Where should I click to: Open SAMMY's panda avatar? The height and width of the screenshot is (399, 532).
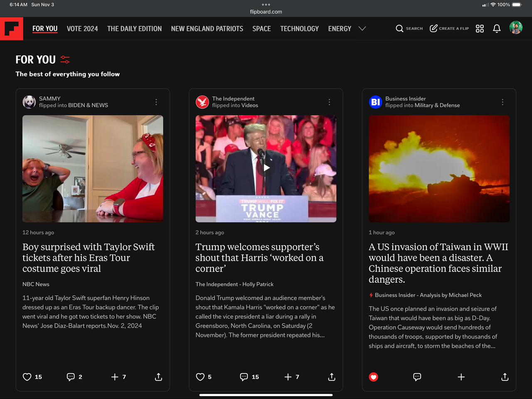tap(29, 102)
